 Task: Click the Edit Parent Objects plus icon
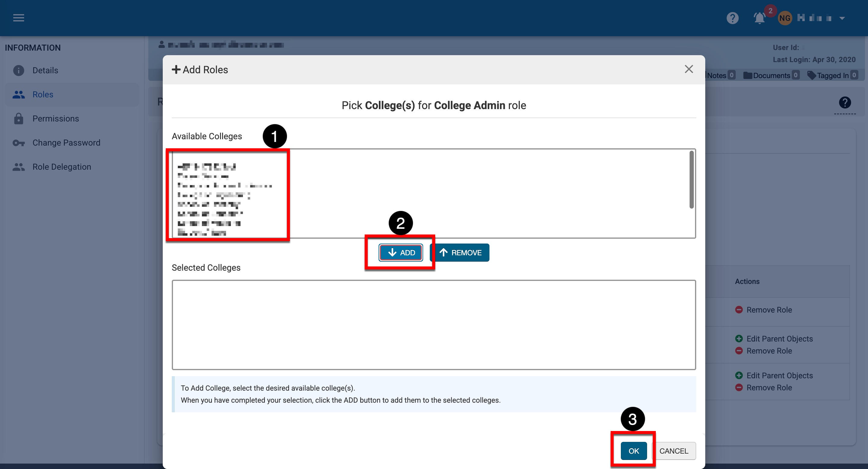(739, 338)
